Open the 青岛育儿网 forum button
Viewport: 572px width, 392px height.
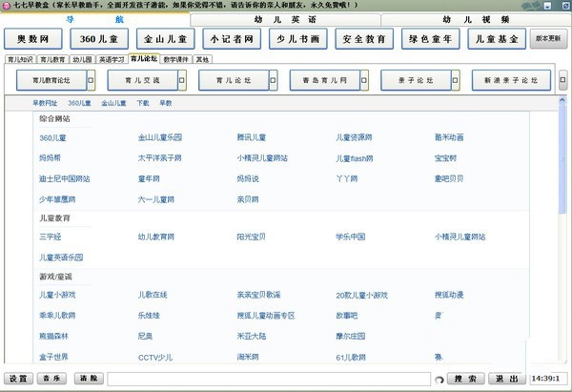point(325,80)
